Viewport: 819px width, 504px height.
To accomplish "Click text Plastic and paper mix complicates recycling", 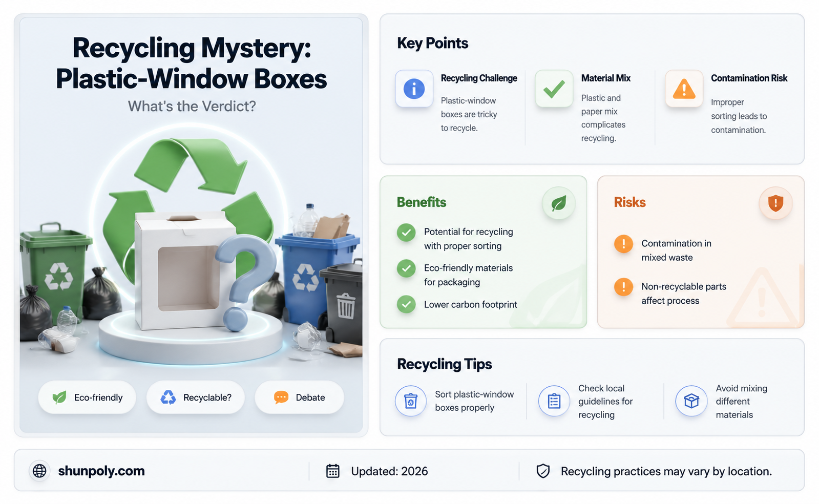I will pyautogui.click(x=603, y=118).
